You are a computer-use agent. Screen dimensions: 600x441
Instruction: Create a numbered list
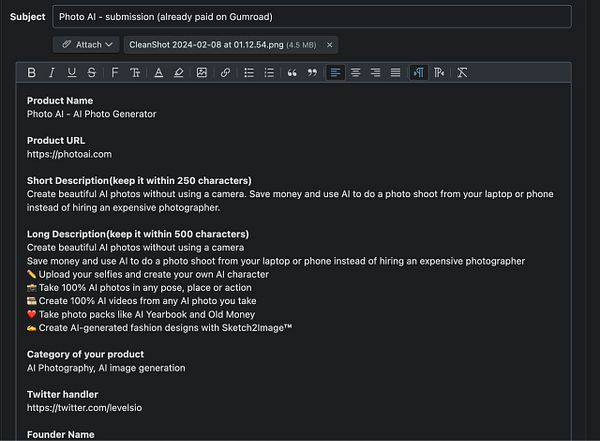click(269, 72)
